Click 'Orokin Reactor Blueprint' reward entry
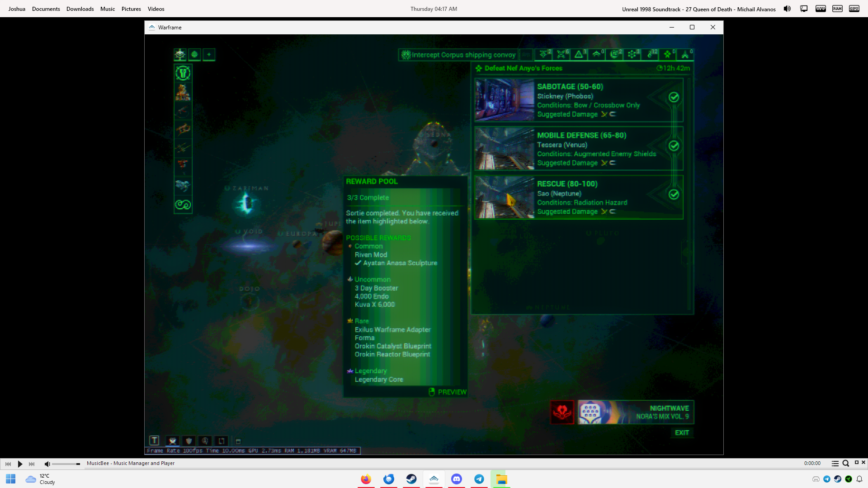 (392, 354)
